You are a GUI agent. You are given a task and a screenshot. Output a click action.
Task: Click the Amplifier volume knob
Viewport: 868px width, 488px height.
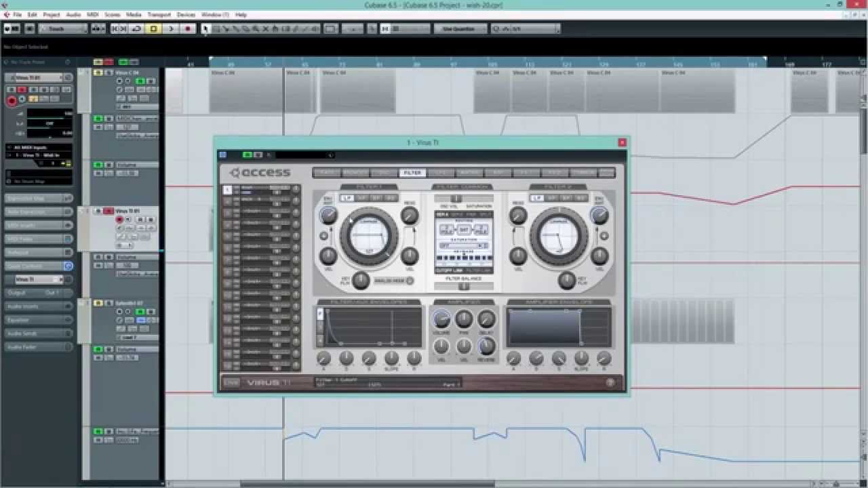point(441,319)
